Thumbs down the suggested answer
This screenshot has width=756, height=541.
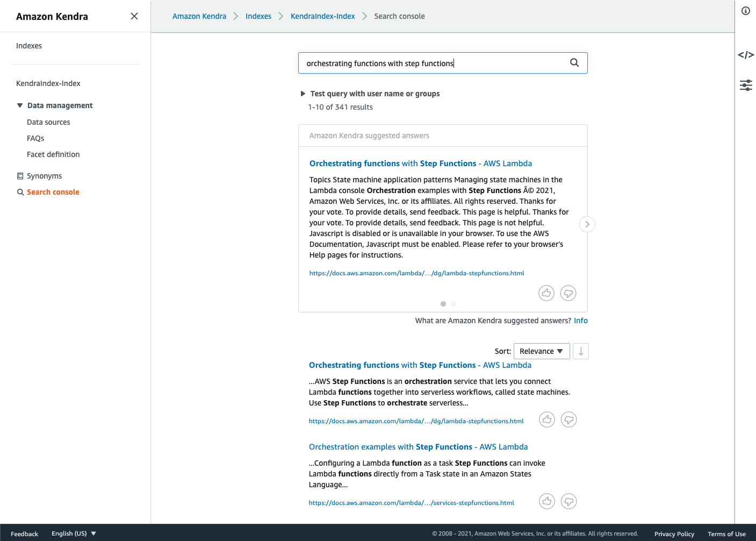(x=568, y=293)
